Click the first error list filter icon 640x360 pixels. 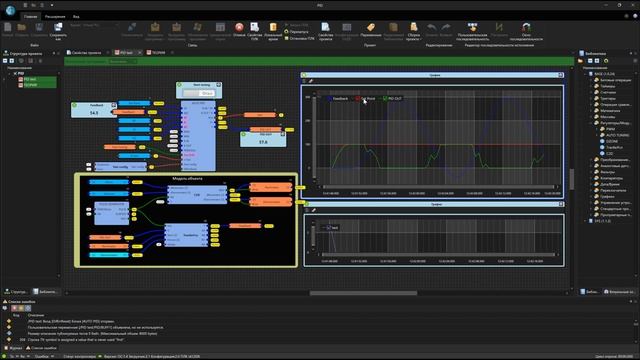(14, 308)
